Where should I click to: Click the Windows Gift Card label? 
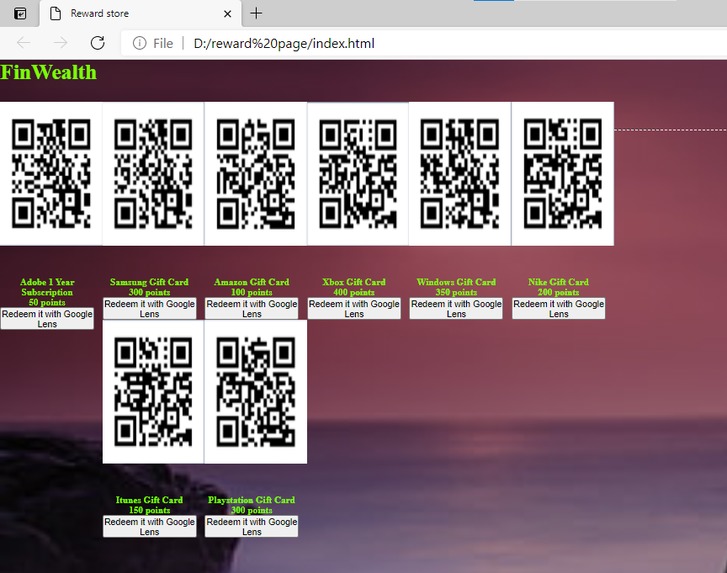tap(456, 282)
